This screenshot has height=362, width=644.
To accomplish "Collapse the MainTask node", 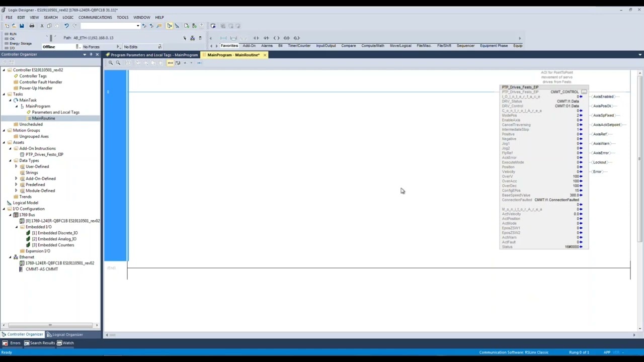I will (x=10, y=100).
